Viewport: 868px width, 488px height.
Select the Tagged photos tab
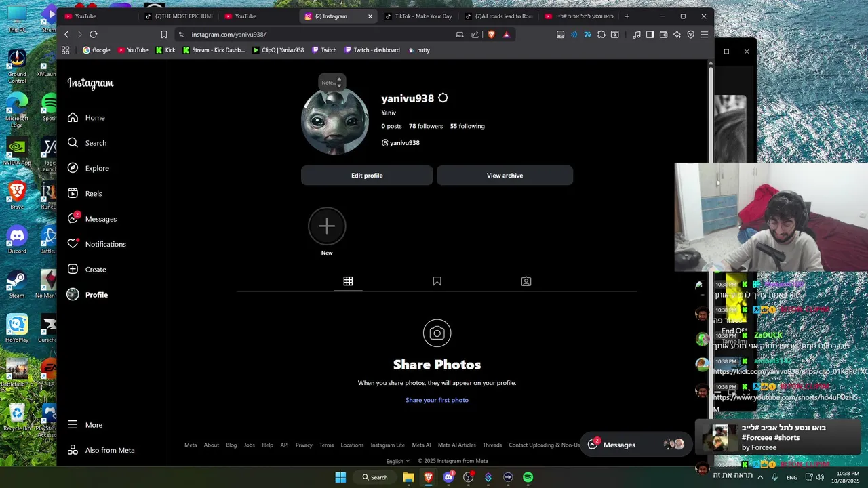(x=526, y=281)
